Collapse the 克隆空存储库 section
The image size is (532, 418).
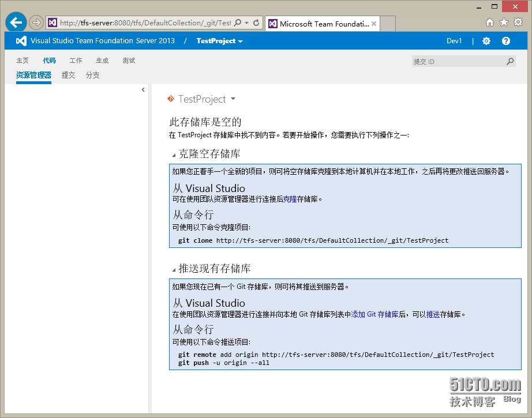(x=174, y=155)
